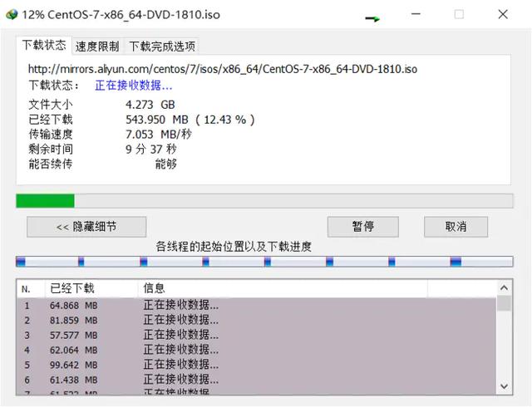Click the scroll down arrow in thread list

[x=505, y=386]
